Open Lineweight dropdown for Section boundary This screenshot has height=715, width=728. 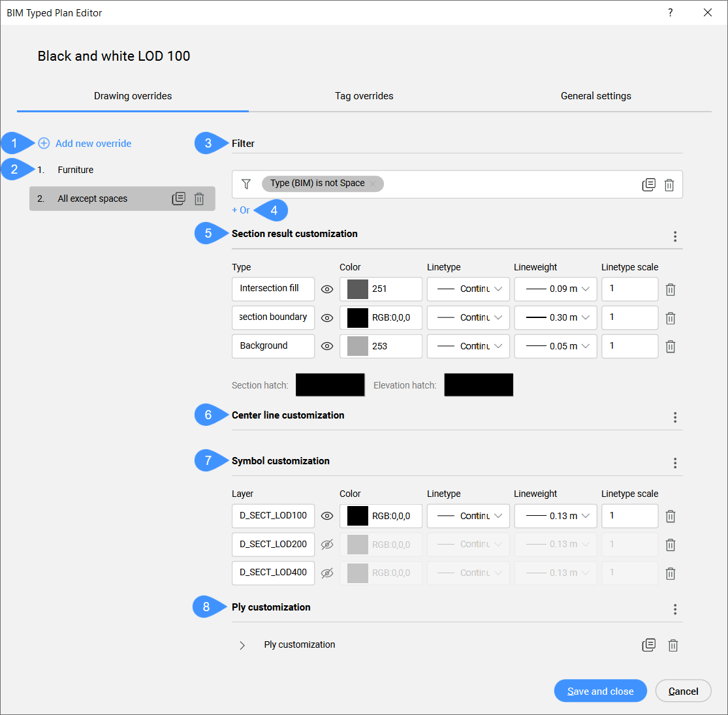pyautogui.click(x=556, y=317)
